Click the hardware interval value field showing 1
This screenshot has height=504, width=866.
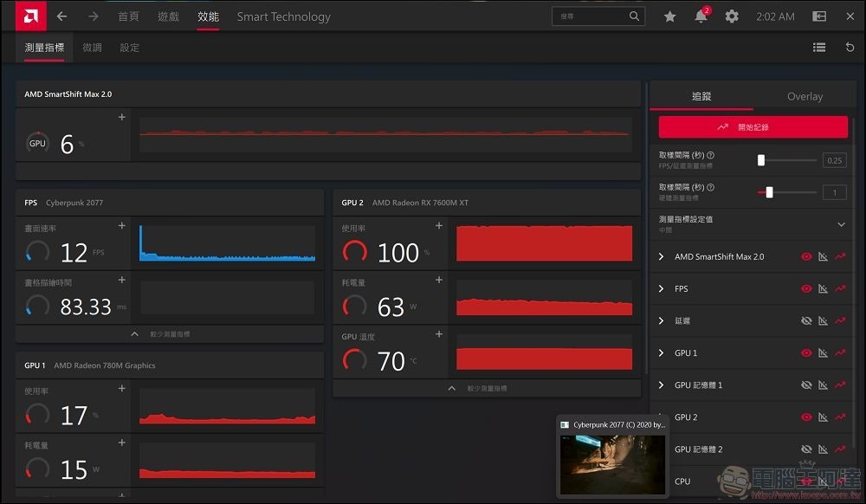pos(835,192)
